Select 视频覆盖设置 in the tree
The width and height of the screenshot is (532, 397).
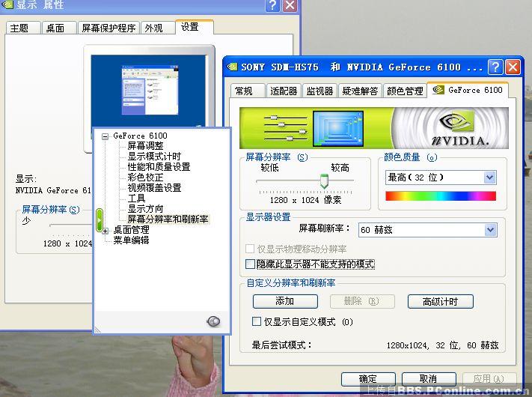[154, 188]
